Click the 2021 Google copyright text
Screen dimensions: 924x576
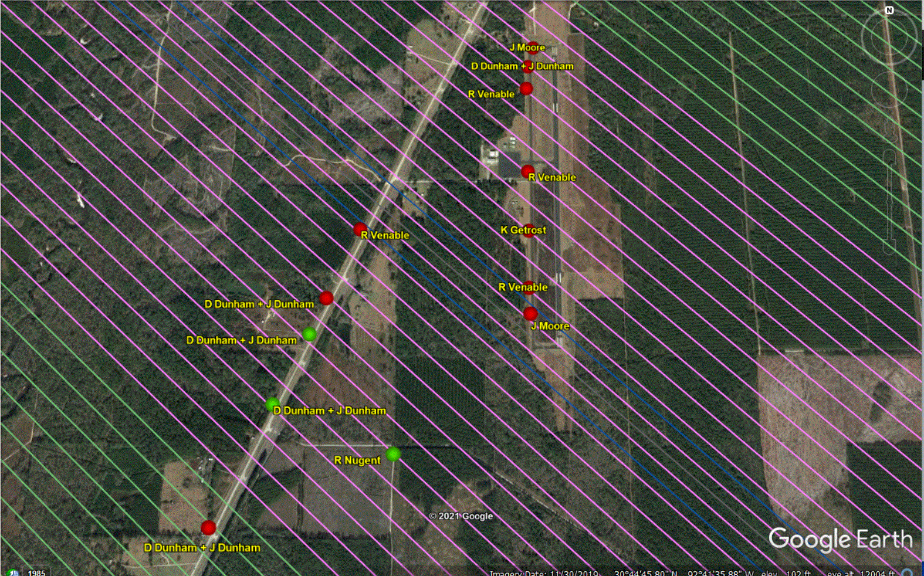coord(461,516)
